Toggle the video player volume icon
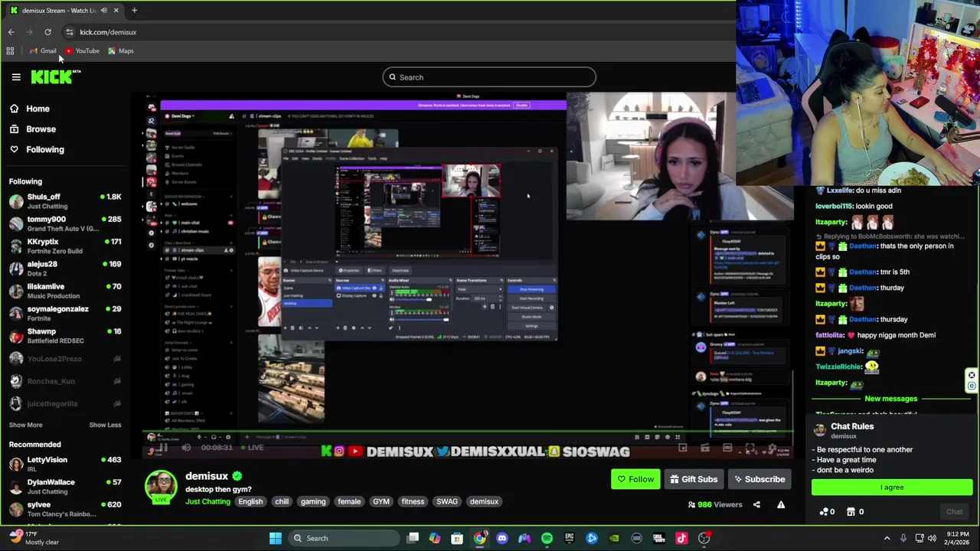 point(185,448)
